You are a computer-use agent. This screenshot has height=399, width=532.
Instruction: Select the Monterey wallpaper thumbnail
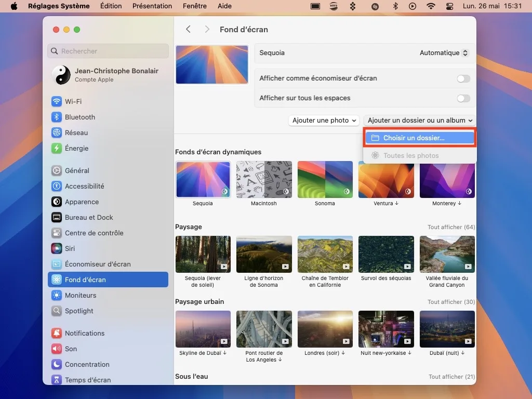[447, 180]
